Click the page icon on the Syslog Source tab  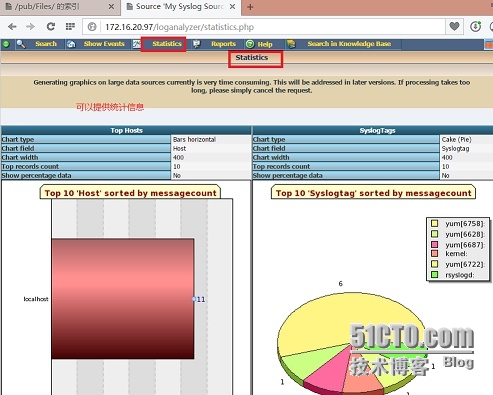(130, 6)
